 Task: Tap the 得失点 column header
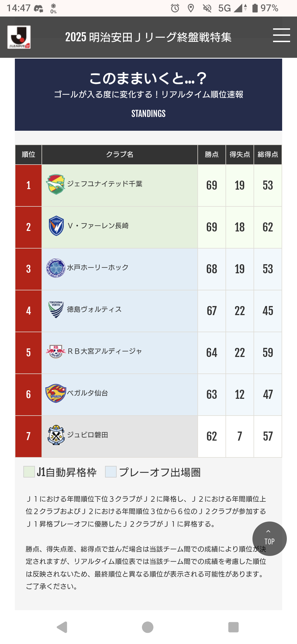pos(240,154)
